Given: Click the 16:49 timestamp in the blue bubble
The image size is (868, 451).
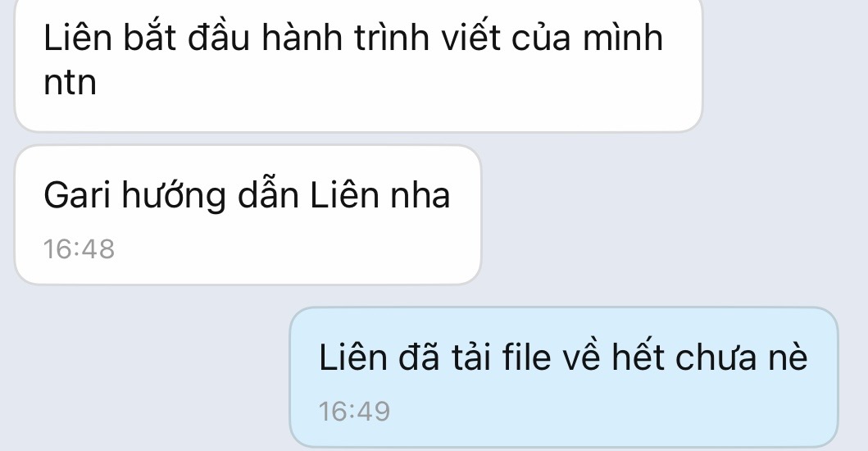Looking at the screenshot, I should tap(354, 411).
